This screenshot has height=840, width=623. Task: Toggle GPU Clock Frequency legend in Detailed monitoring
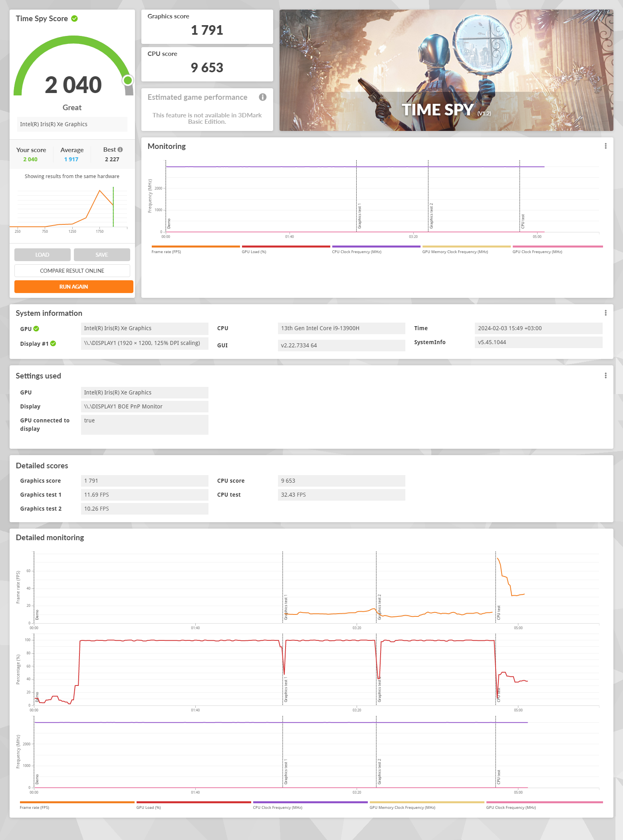coord(544,805)
